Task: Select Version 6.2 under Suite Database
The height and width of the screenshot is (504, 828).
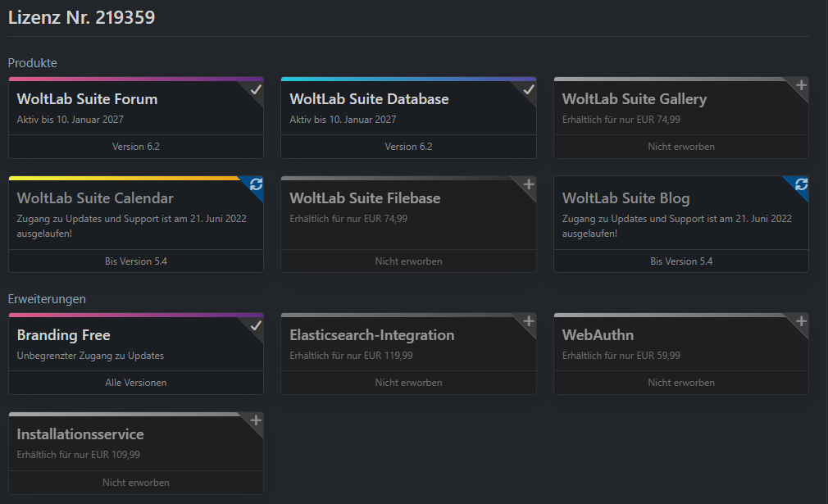Action: 408,147
